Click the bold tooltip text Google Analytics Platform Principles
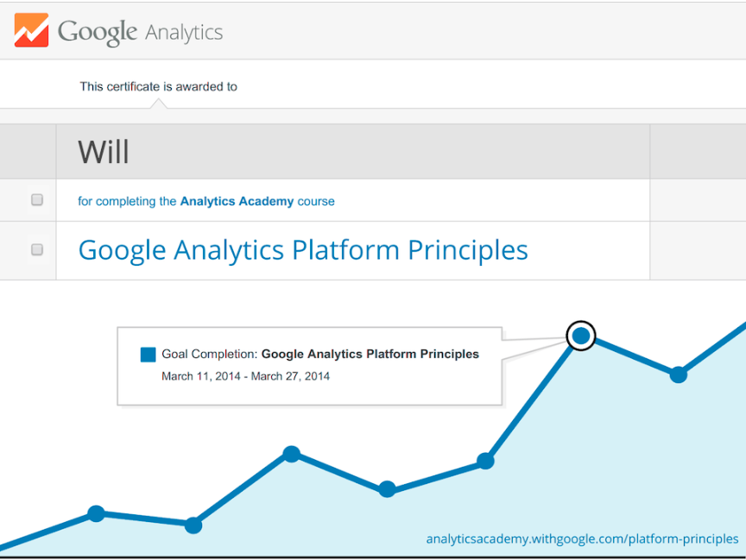Screen dimensions: 746x560 (x=370, y=354)
